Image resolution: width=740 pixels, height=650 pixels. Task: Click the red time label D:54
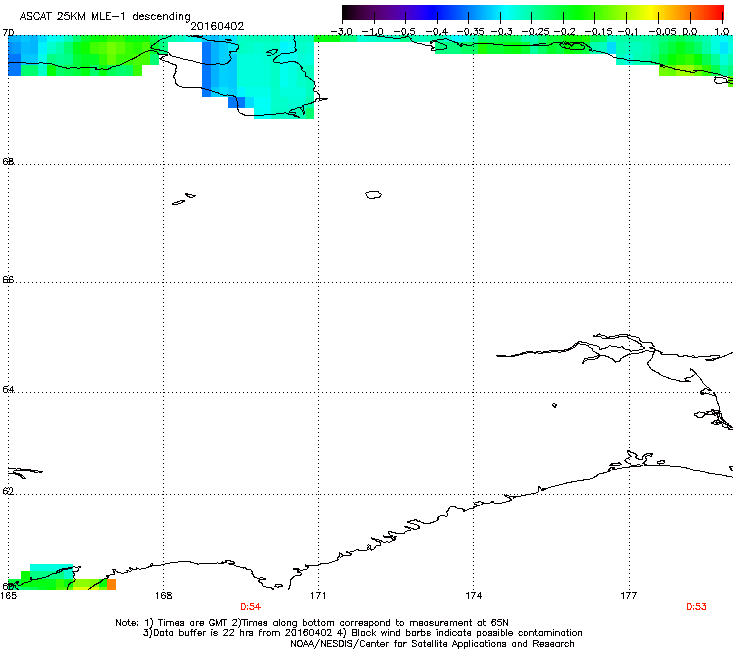click(x=251, y=607)
